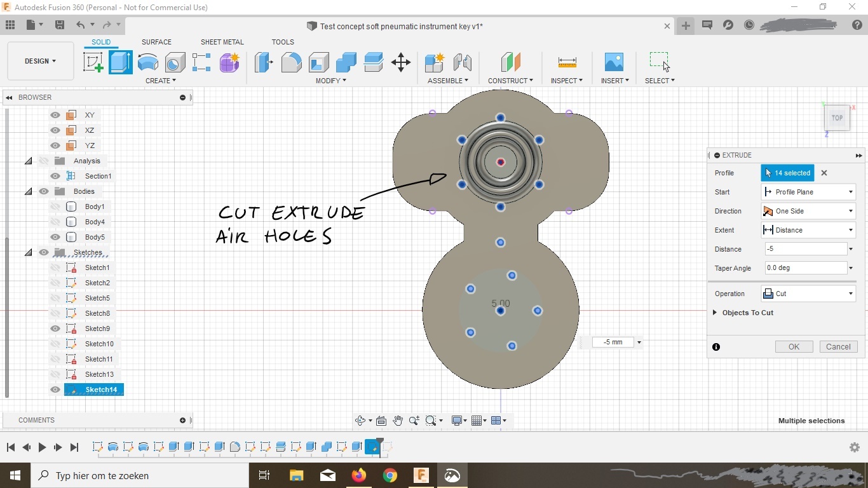Switch to the SURFACE tab
868x488 pixels.
pyautogui.click(x=156, y=42)
